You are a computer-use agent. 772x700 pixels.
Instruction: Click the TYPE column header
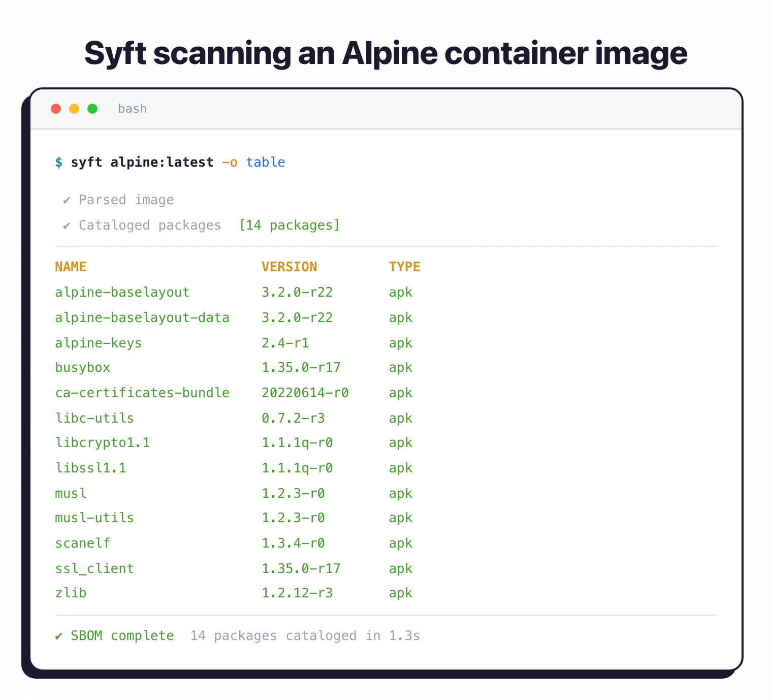[404, 266]
